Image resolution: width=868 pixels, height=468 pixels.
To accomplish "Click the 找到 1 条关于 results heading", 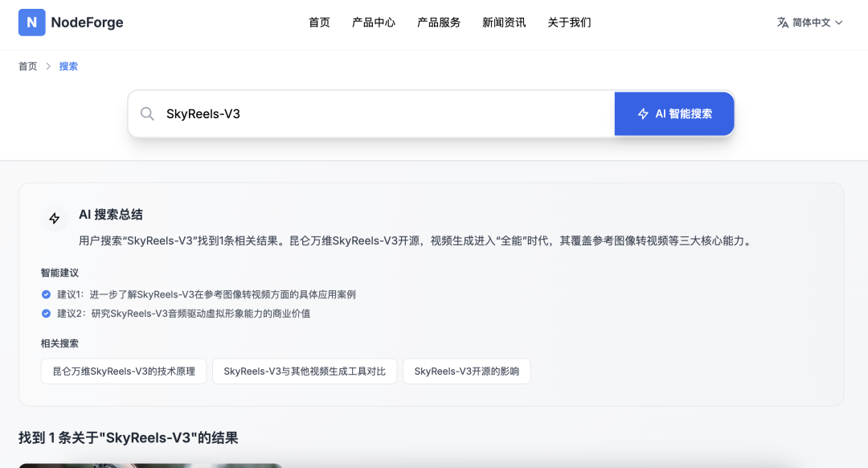I will 129,437.
